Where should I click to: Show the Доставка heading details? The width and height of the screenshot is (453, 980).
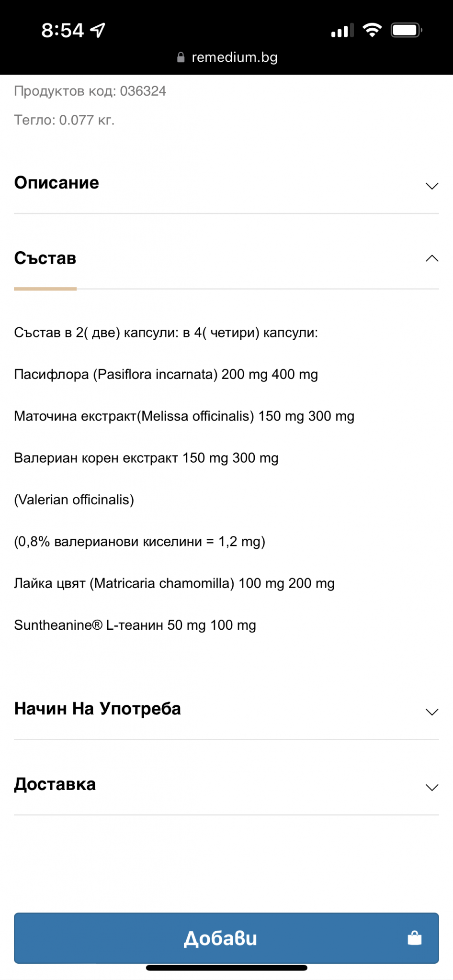[55, 784]
